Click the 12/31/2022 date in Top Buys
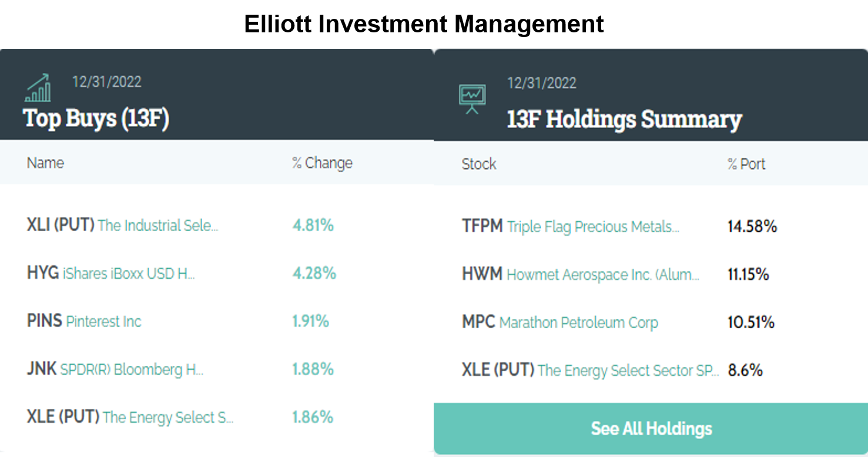The image size is (868, 457). point(106,82)
